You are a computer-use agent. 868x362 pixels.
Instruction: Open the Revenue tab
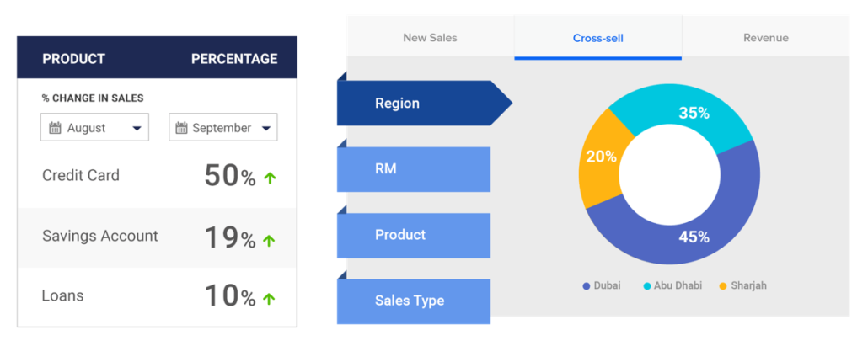(765, 37)
